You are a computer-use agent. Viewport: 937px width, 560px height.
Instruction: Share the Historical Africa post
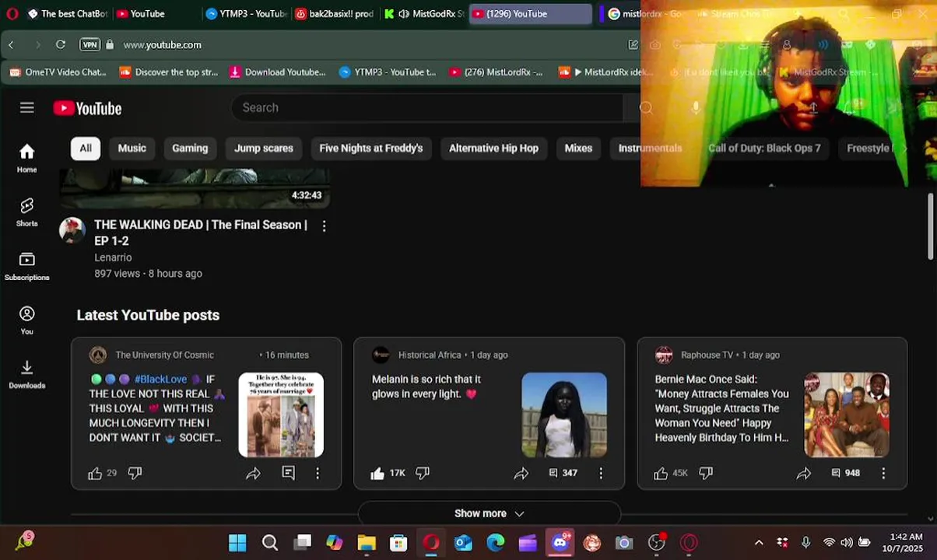click(x=521, y=473)
